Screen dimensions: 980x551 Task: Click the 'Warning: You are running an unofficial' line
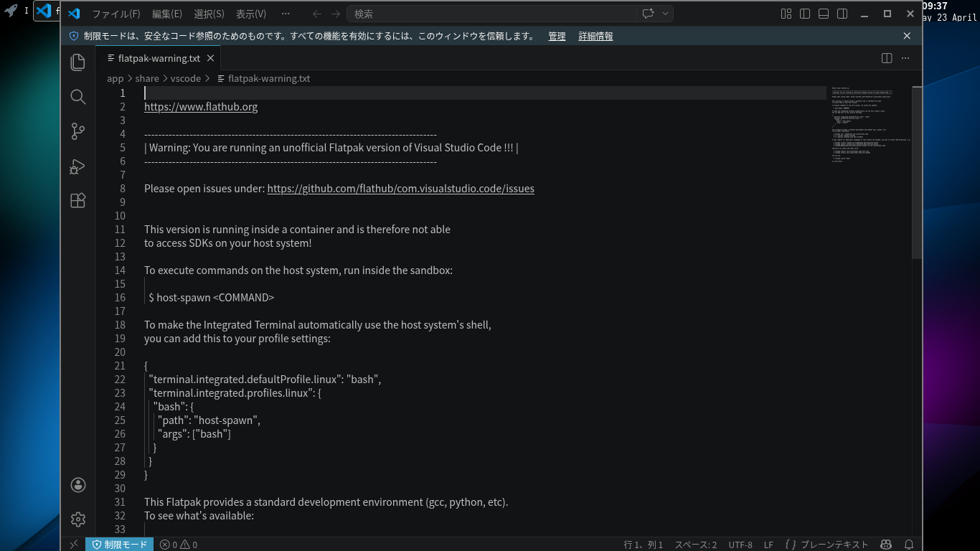click(331, 148)
